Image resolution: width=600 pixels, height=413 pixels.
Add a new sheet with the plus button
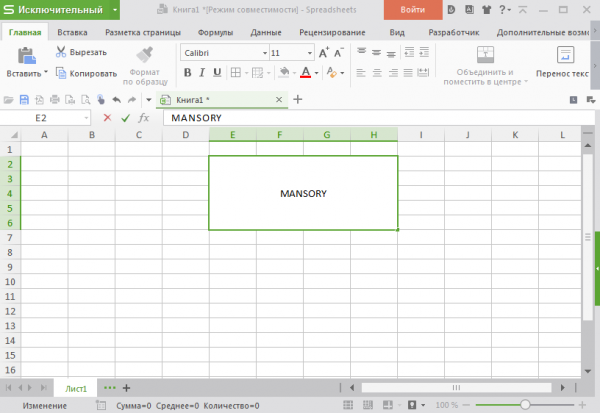(127, 387)
